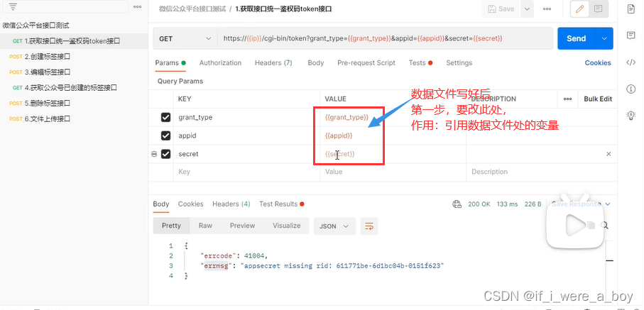This screenshot has height=310, width=644.
Task: Open Send button dropdown arrow
Action: (604, 38)
